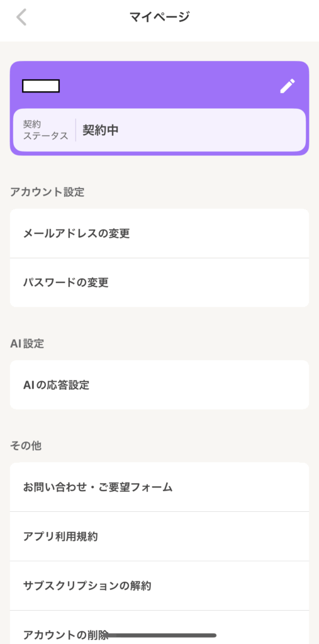Click the vertical divider beside 契約ステータス

coord(76,130)
